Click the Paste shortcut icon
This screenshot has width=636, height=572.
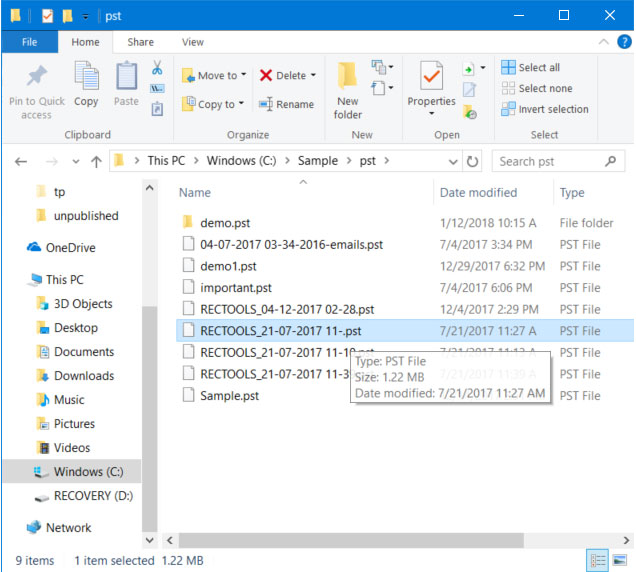pos(157,108)
